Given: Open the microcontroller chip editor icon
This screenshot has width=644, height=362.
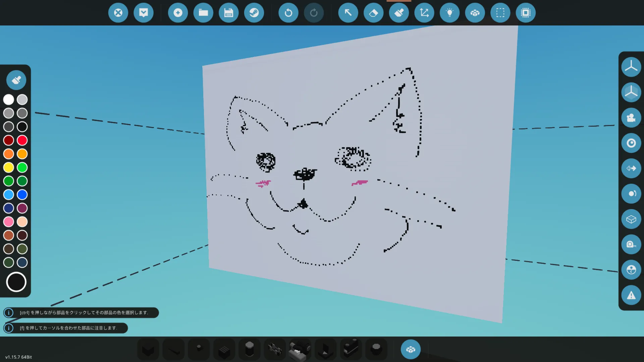Looking at the screenshot, I should (x=526, y=13).
